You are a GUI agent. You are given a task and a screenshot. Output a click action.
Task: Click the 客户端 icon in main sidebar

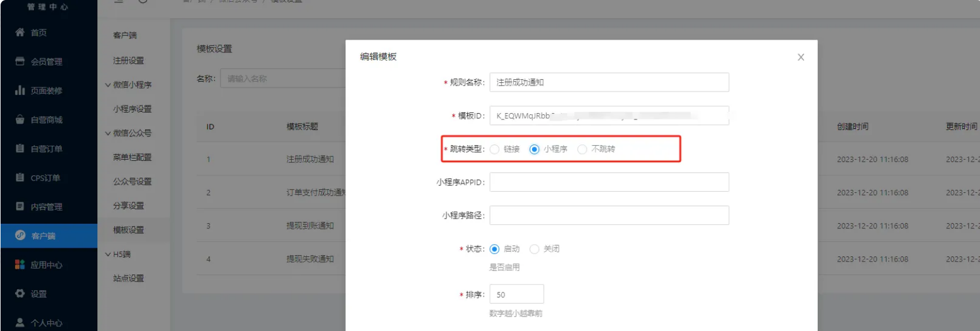[x=20, y=235]
